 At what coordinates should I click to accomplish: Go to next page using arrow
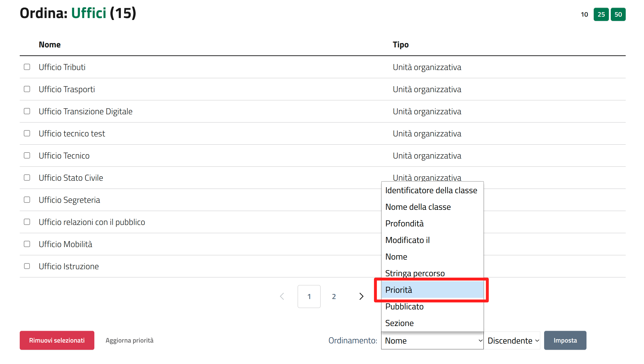361,296
